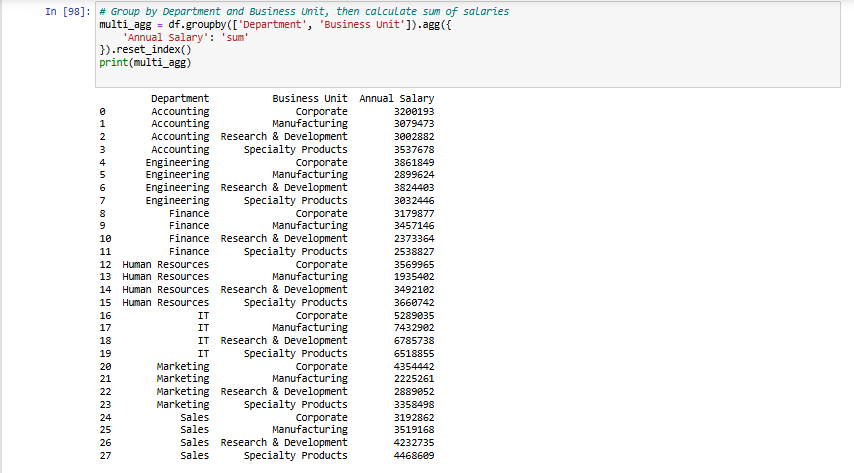Click the Business Unit column header
854x473 pixels.
310,99
